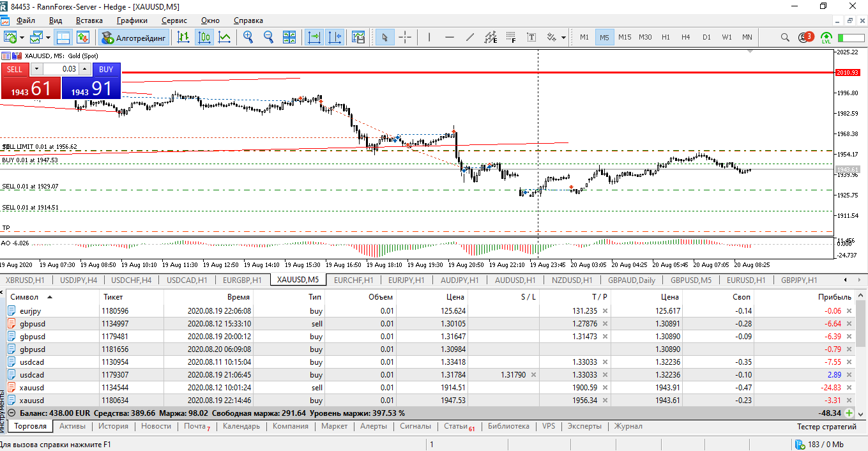Switch chart to bar chart mode

pos(183,38)
